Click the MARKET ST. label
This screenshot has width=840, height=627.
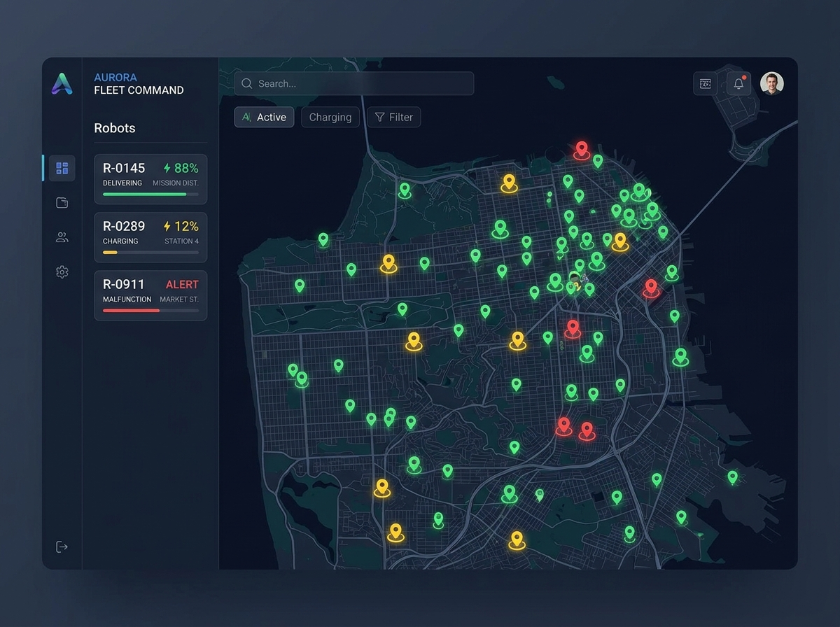pos(179,299)
